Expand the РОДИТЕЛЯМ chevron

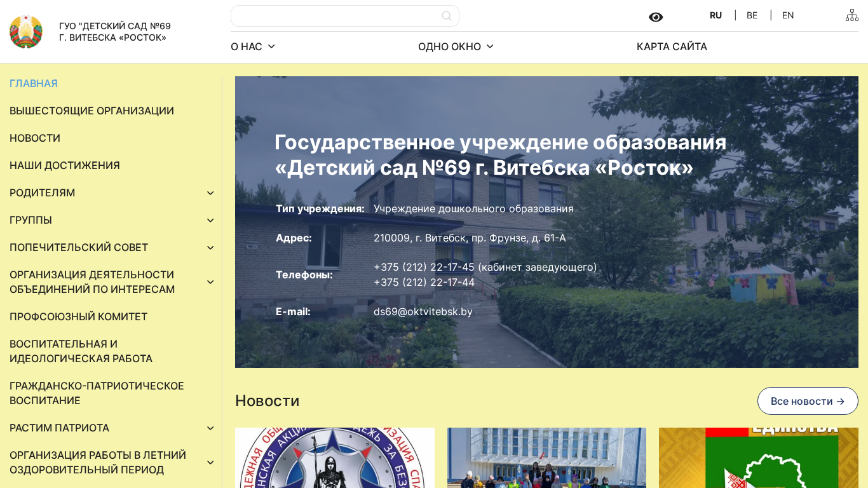210,193
